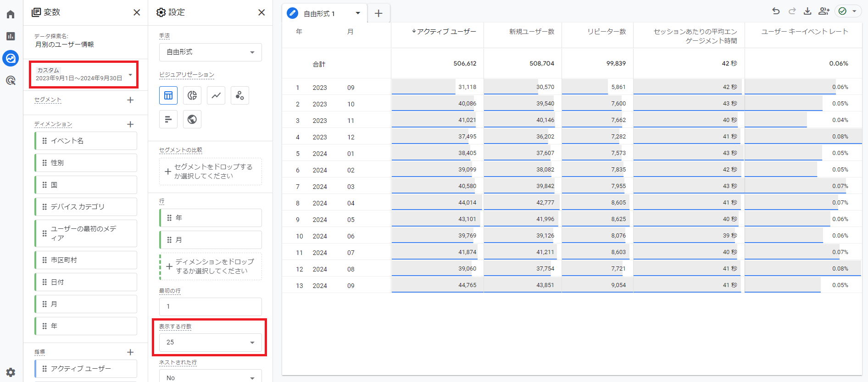This screenshot has height=382, width=868.
Task: Open Explore in left navigation
Action: click(x=11, y=58)
